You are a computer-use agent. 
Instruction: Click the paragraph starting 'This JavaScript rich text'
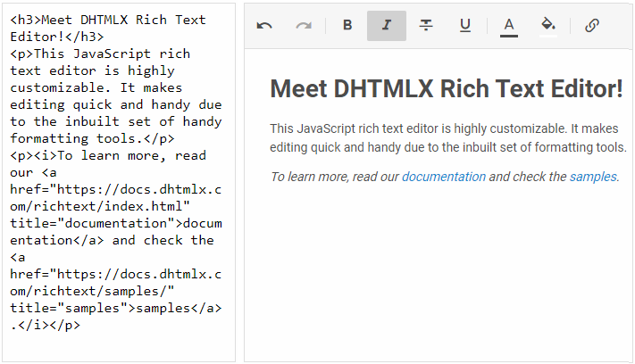click(448, 138)
